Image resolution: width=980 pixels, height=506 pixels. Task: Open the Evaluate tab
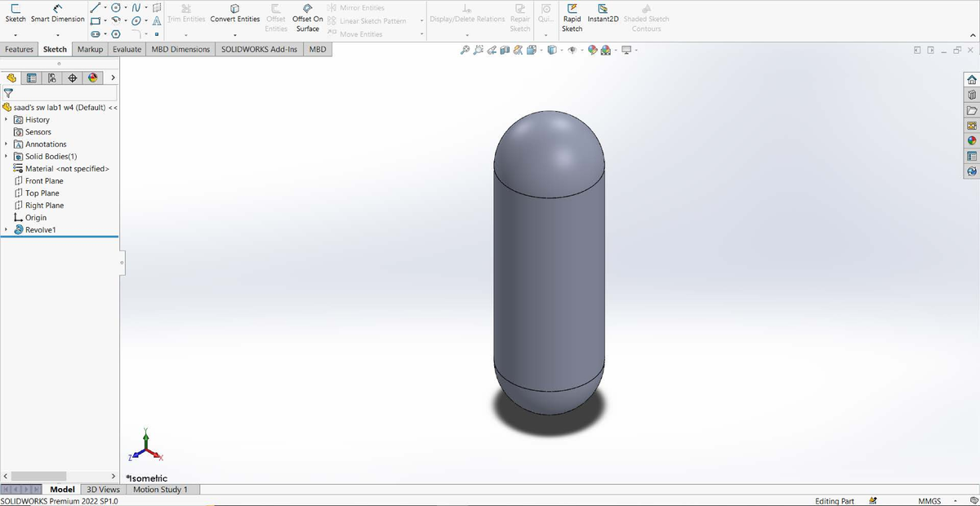pyautogui.click(x=127, y=50)
